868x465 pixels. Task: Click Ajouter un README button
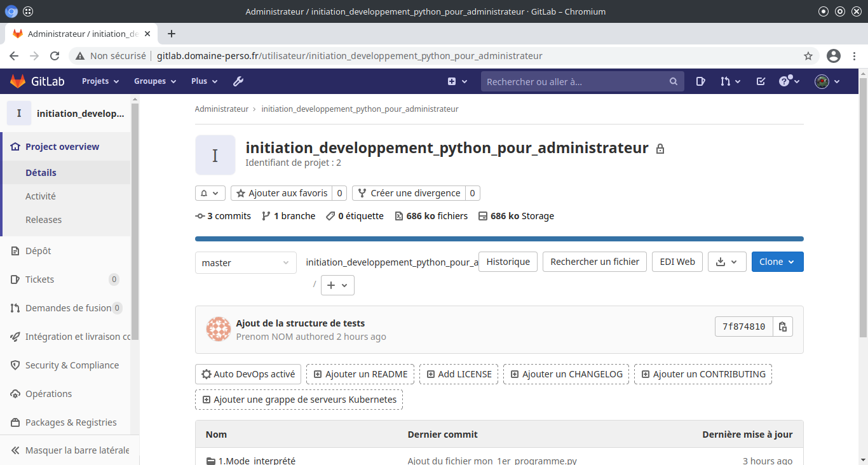click(360, 374)
